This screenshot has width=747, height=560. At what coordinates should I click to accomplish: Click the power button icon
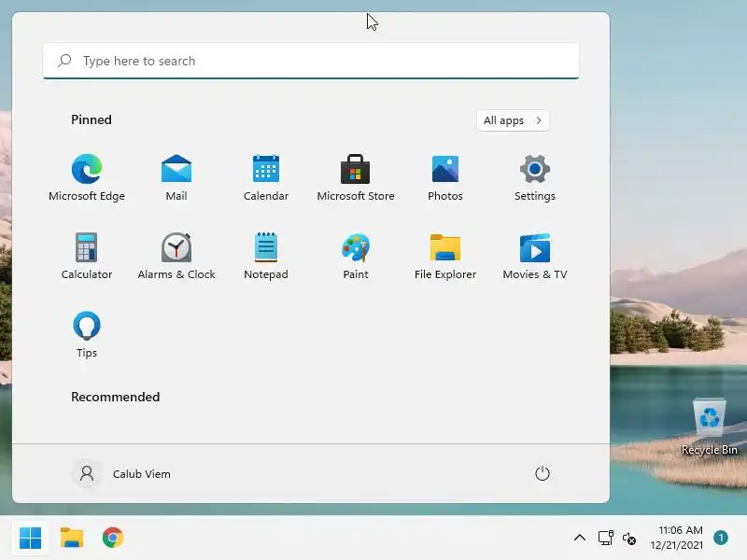(543, 473)
